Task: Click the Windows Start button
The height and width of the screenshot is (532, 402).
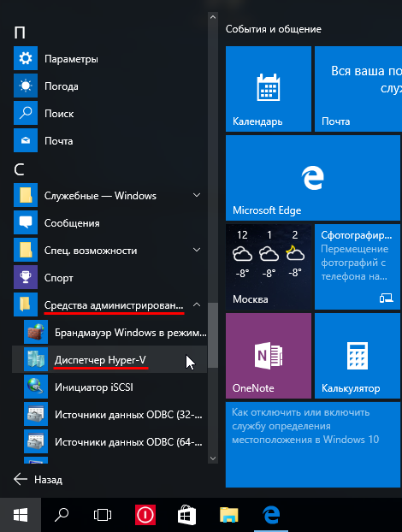Action: (x=21, y=515)
